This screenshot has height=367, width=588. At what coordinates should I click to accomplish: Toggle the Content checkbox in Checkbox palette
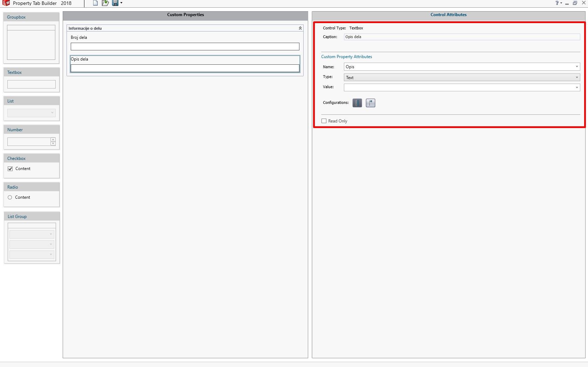tap(10, 169)
